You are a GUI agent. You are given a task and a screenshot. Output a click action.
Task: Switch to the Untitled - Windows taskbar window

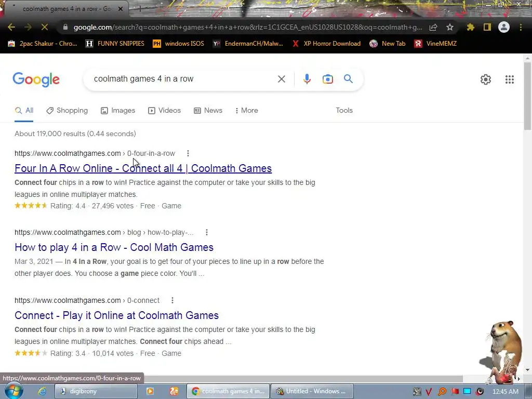[x=312, y=391]
